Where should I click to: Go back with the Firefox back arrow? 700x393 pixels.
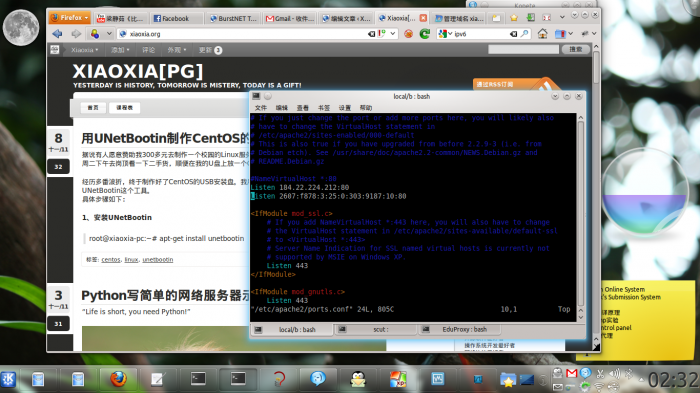[57, 33]
